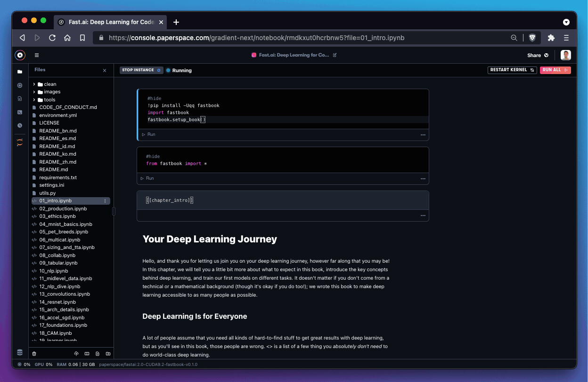Open the Jupyter logo sidebar icon

pyautogui.click(x=20, y=142)
